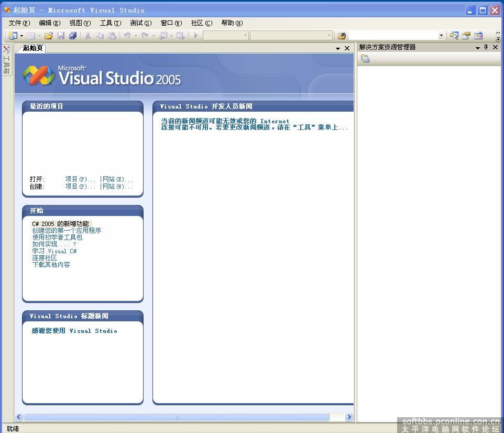Click the Properties icon in Solution Explorer
Screen dimensions: 504x433
point(365,59)
